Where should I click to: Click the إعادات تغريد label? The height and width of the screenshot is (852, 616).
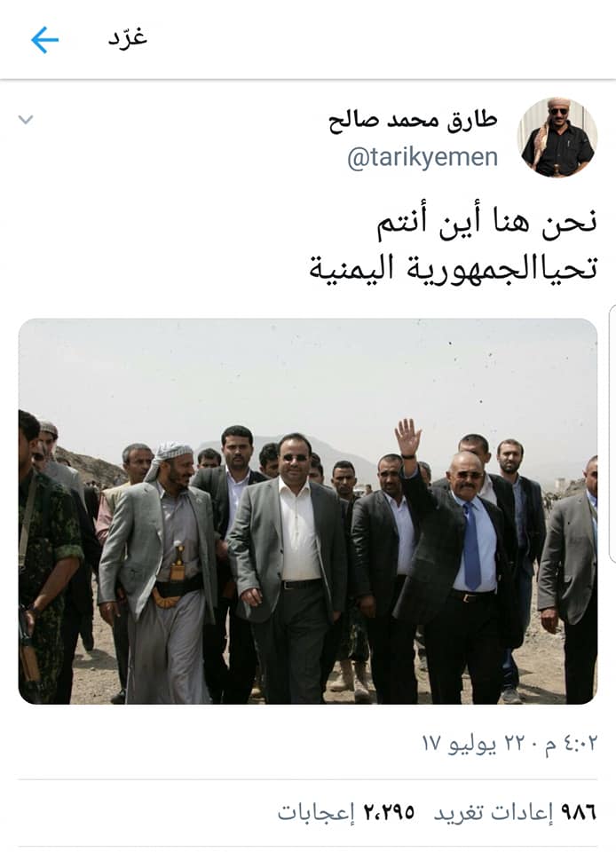(493, 813)
